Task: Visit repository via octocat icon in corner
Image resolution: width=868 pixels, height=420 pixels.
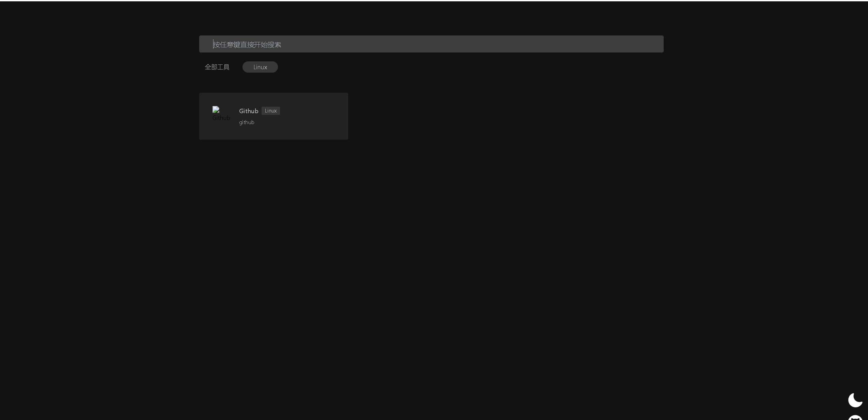Action: [x=855, y=418]
